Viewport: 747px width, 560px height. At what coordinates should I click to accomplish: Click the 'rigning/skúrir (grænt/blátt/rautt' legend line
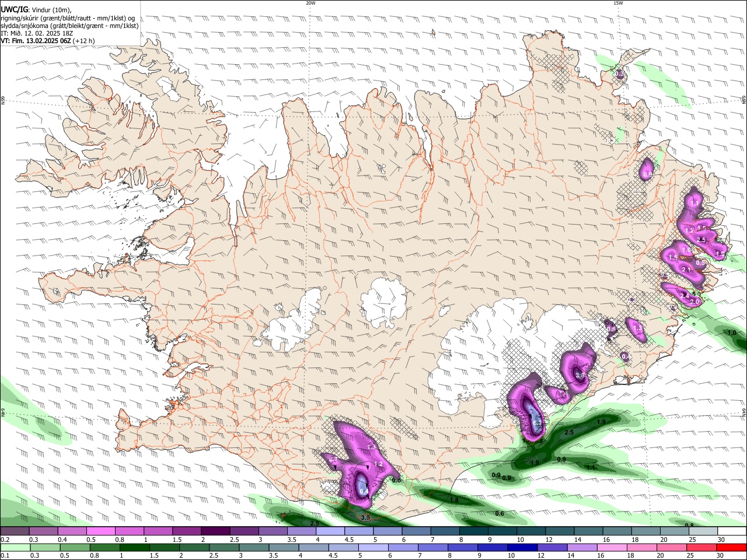coord(68,17)
